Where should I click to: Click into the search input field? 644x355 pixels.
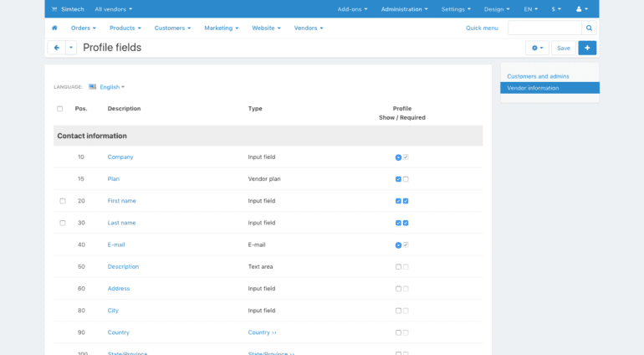tap(544, 28)
